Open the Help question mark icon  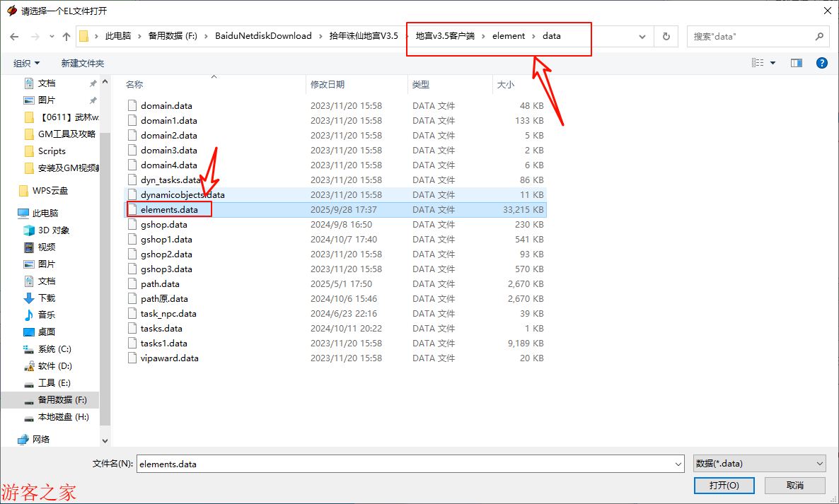pyautogui.click(x=821, y=63)
